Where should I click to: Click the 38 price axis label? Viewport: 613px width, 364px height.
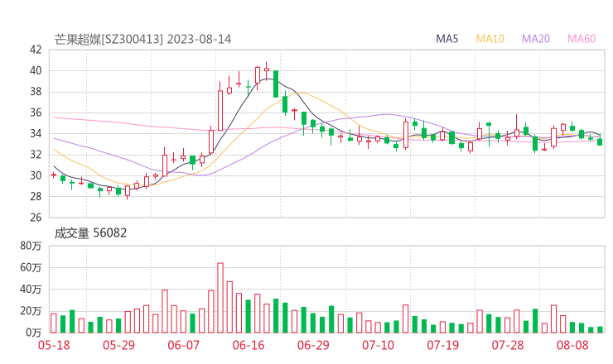(x=36, y=92)
